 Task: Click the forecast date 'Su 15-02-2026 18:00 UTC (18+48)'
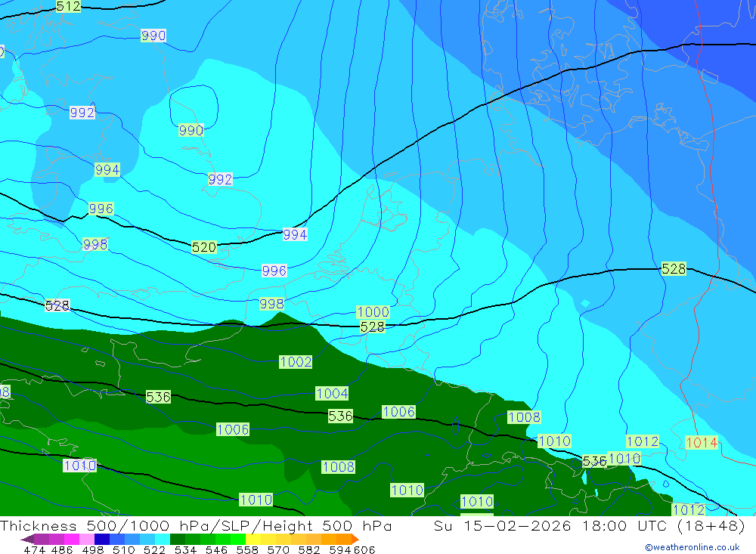(589, 525)
